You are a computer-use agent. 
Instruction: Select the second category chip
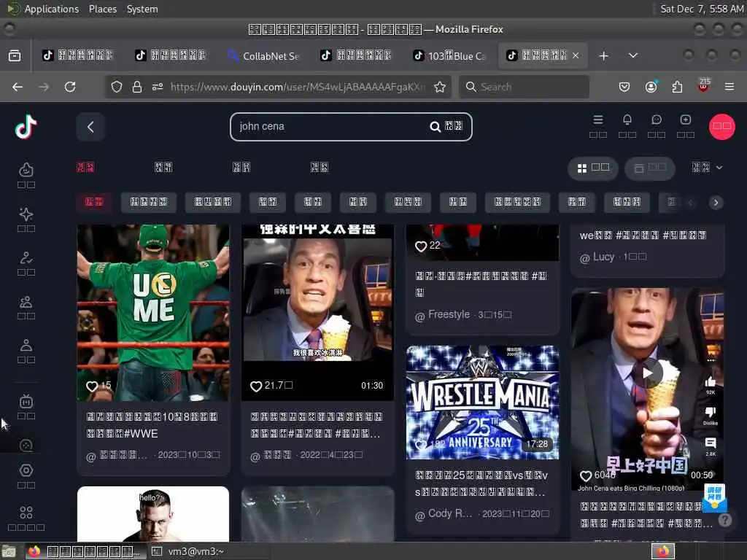coord(149,203)
